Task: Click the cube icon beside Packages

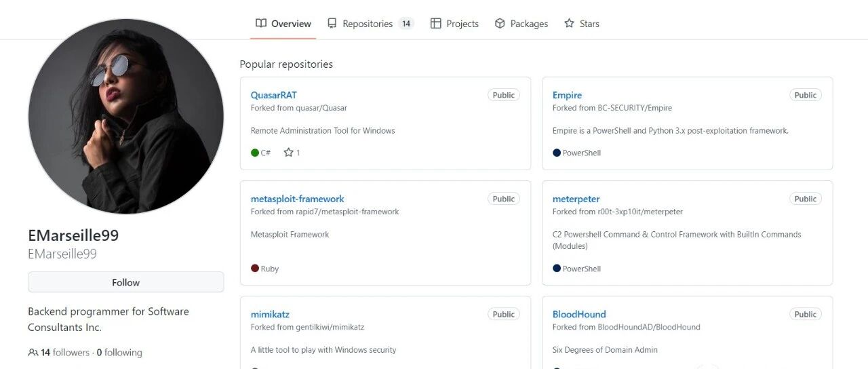Action: click(x=500, y=24)
